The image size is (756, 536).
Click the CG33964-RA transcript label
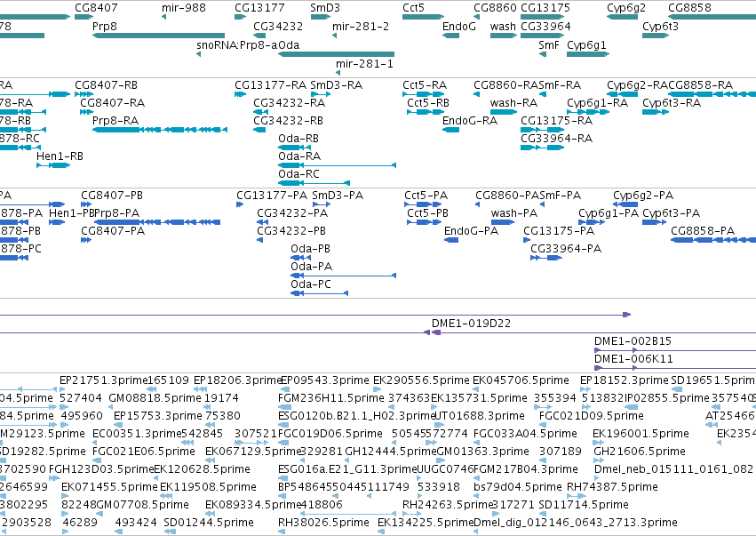pyautogui.click(x=556, y=139)
